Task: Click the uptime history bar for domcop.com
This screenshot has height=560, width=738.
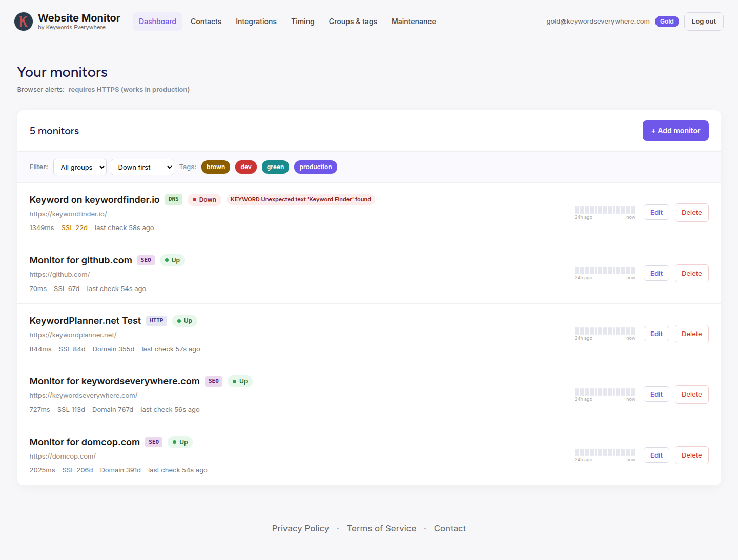Action: (x=605, y=452)
